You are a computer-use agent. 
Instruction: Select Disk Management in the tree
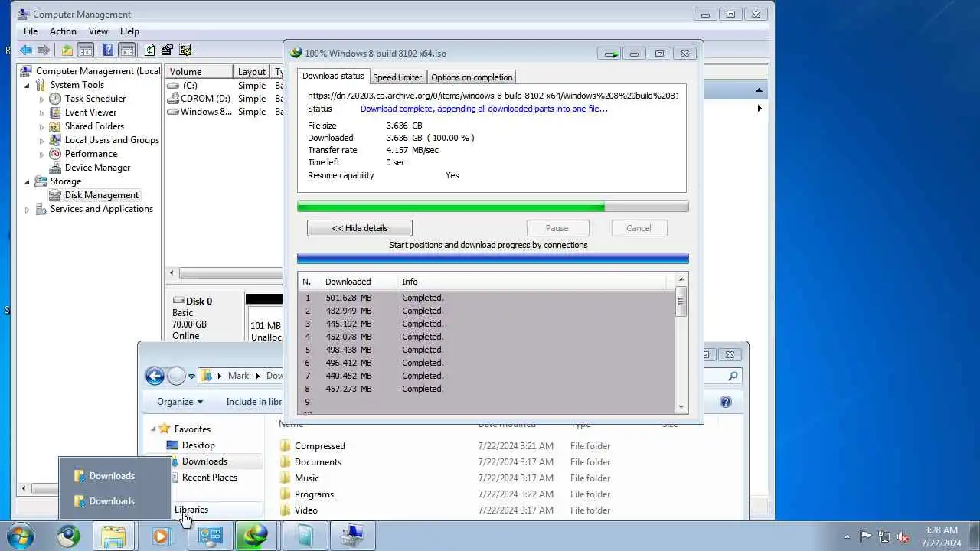tap(102, 195)
